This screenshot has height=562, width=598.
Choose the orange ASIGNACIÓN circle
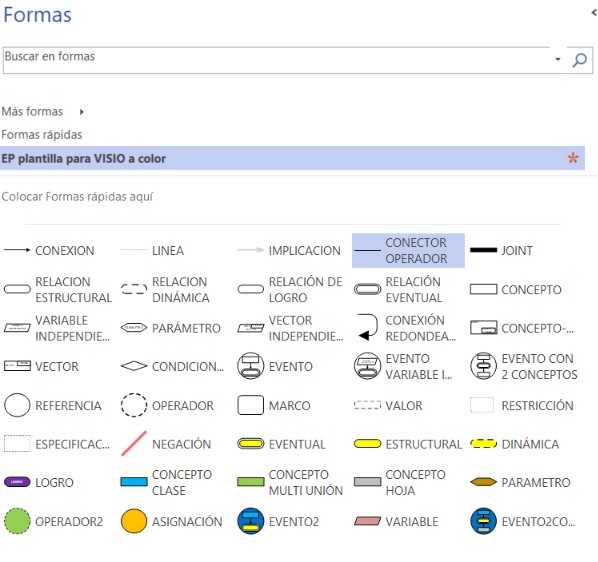171,521
